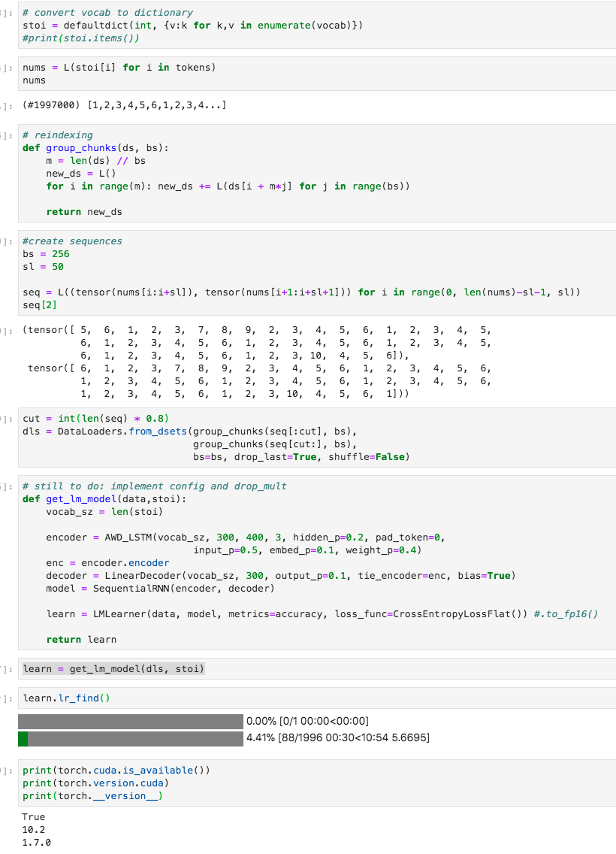
Task: Select the 4.41% training progress bar
Action: coord(128,737)
